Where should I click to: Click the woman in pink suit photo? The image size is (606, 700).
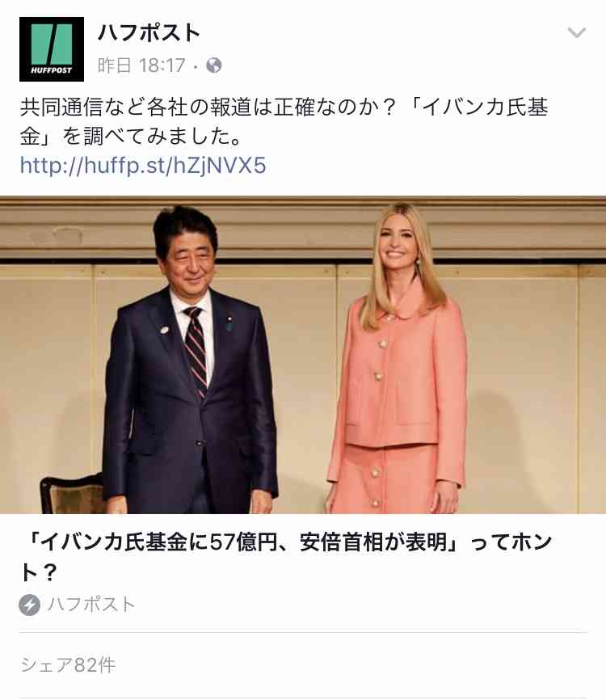(x=398, y=358)
